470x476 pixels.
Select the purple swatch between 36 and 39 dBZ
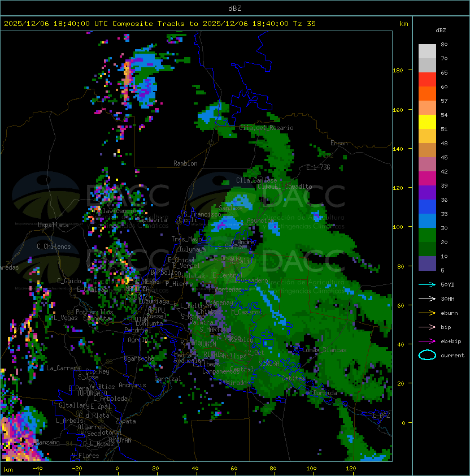click(x=427, y=192)
